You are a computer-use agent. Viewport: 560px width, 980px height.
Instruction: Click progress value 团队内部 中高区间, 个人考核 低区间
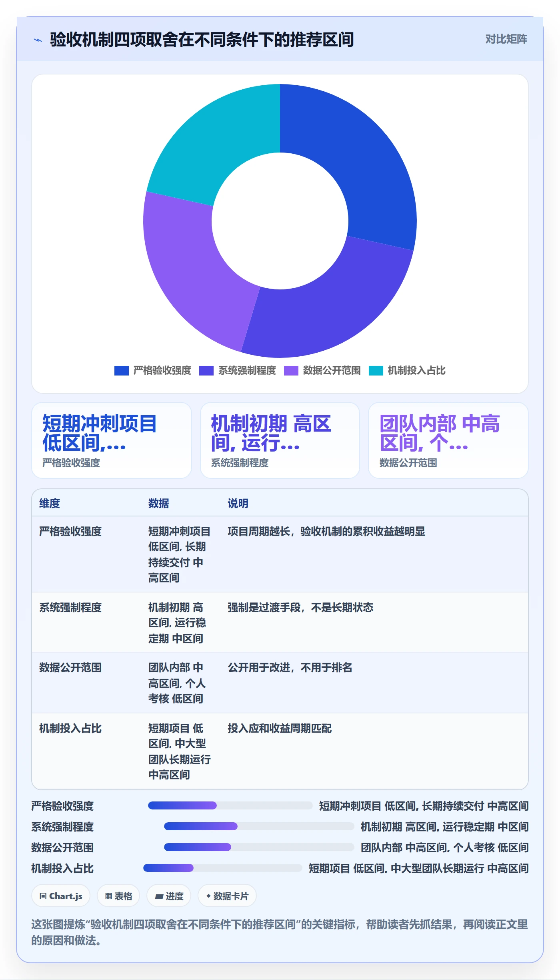coord(445,847)
